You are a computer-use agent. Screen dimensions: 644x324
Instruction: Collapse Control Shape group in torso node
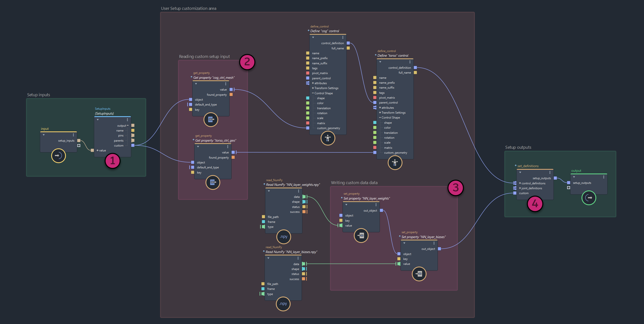point(380,118)
